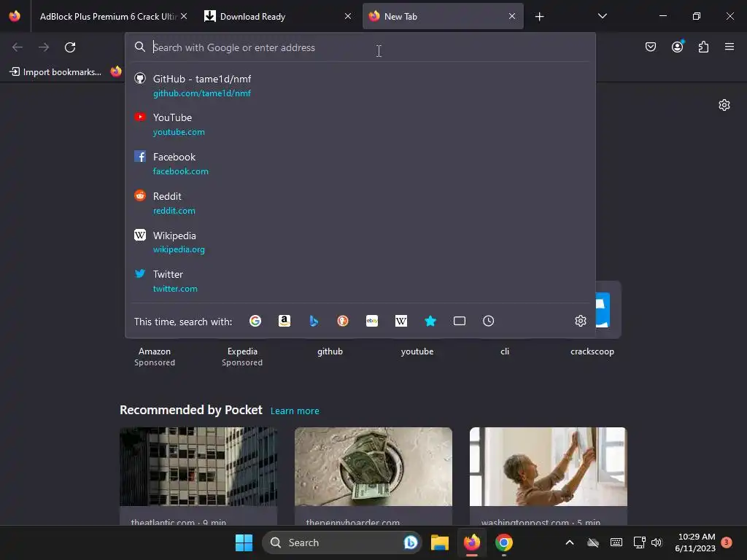The height and width of the screenshot is (560, 747).
Task: Select Facebook suggestion
Action: click(360, 163)
